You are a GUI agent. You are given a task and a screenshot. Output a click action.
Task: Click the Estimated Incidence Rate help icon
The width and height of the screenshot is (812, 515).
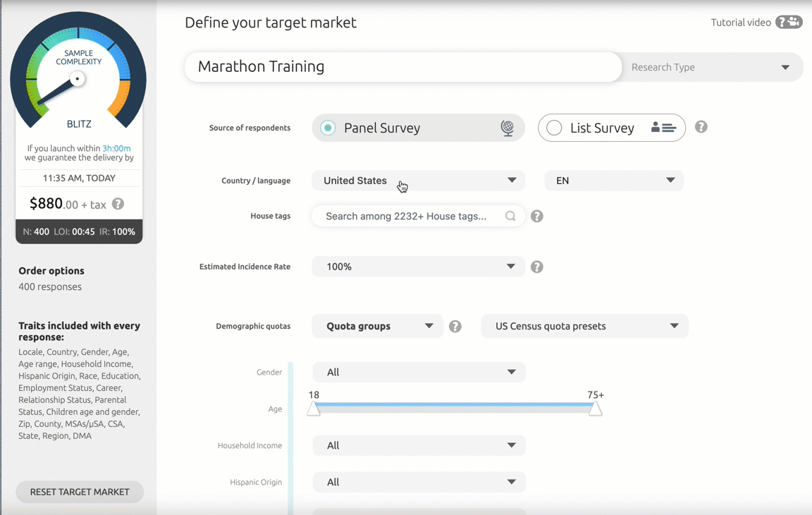pos(537,267)
